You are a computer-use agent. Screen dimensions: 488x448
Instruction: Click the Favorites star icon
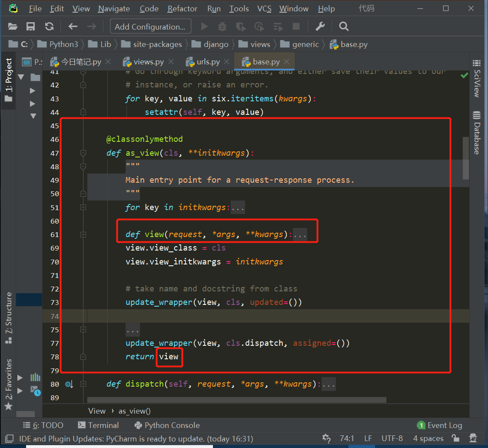8,406
